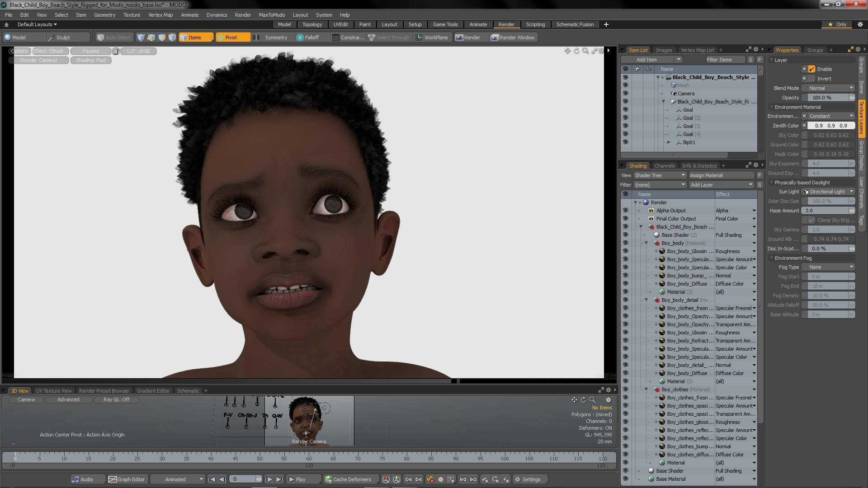Toggle the Enable layer checkbox
The image size is (868, 488).
812,69
